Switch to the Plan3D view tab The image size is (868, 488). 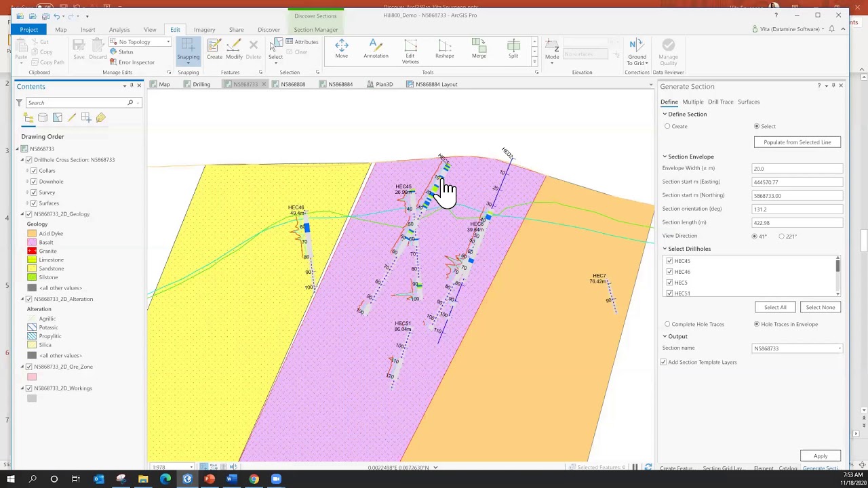click(x=380, y=84)
